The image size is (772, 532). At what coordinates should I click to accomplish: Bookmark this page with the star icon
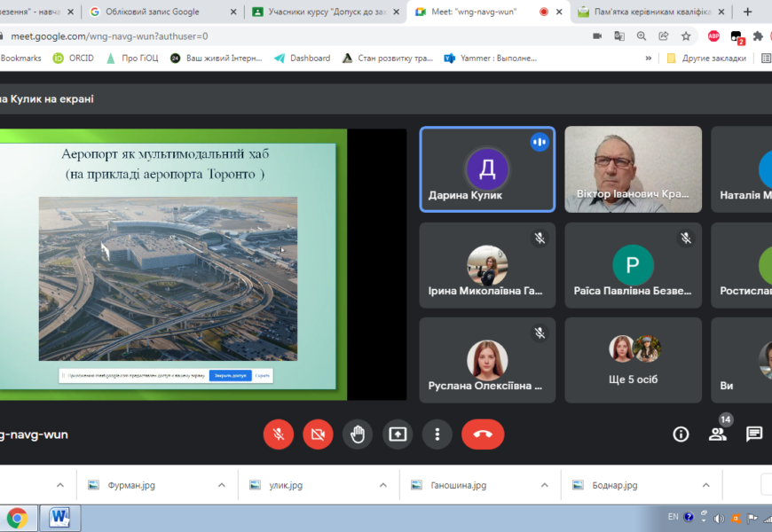point(686,36)
